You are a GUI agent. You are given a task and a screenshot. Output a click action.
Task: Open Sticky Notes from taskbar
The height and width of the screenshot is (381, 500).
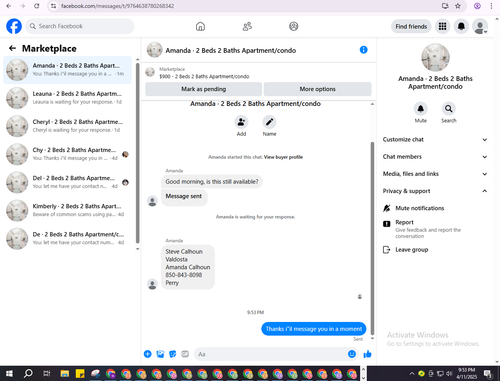[x=80, y=373]
